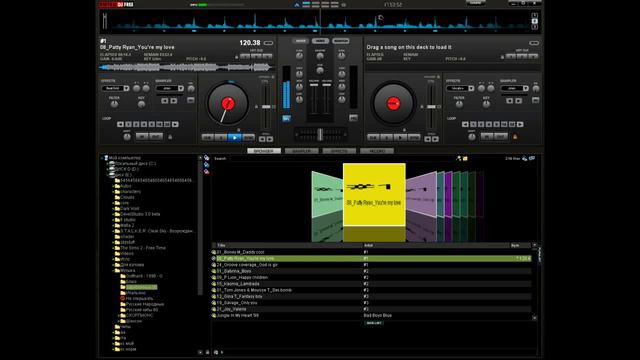Set deck 1 loop IN point

click(142, 136)
